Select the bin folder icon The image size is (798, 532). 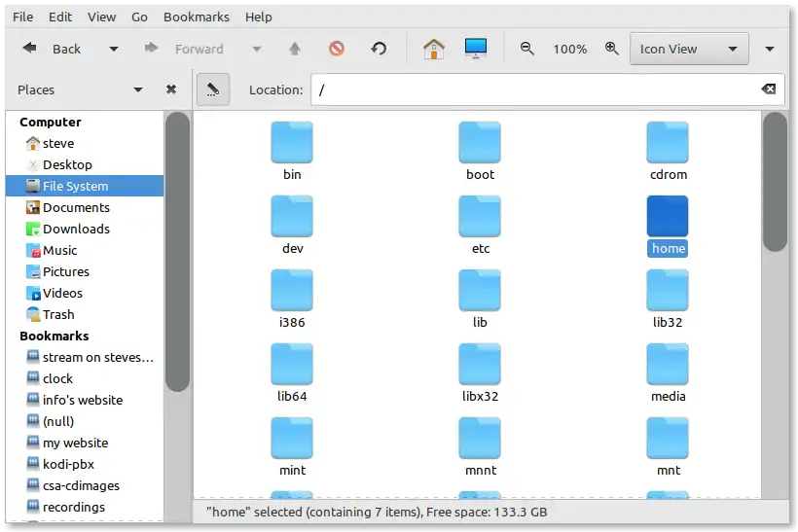tap(292, 142)
